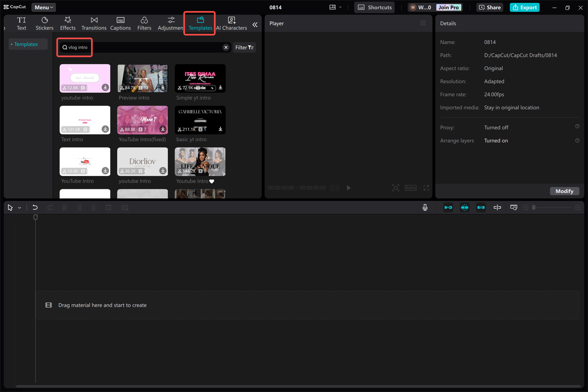
Task: Click the Share button
Action: [x=490, y=7]
